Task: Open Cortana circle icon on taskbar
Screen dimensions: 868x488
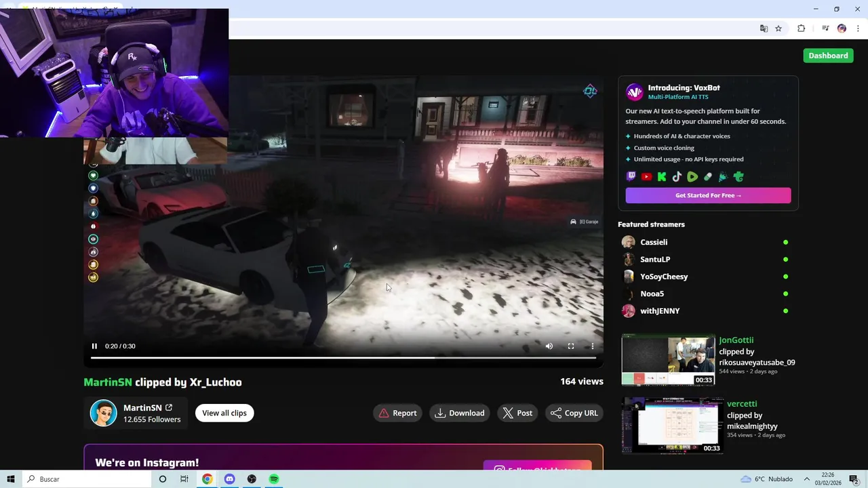Action: [163, 479]
